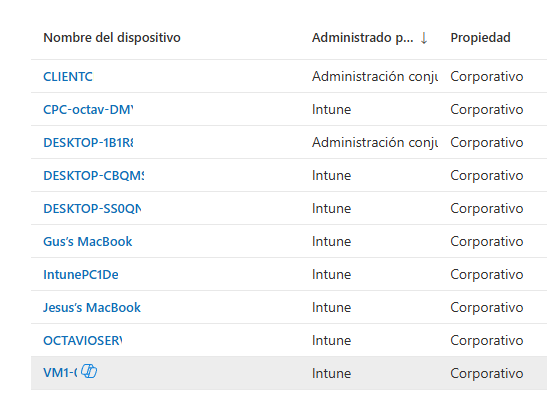The image size is (547, 414).
Task: Open the DESKTOP-CBQM device link
Action: pos(93,175)
